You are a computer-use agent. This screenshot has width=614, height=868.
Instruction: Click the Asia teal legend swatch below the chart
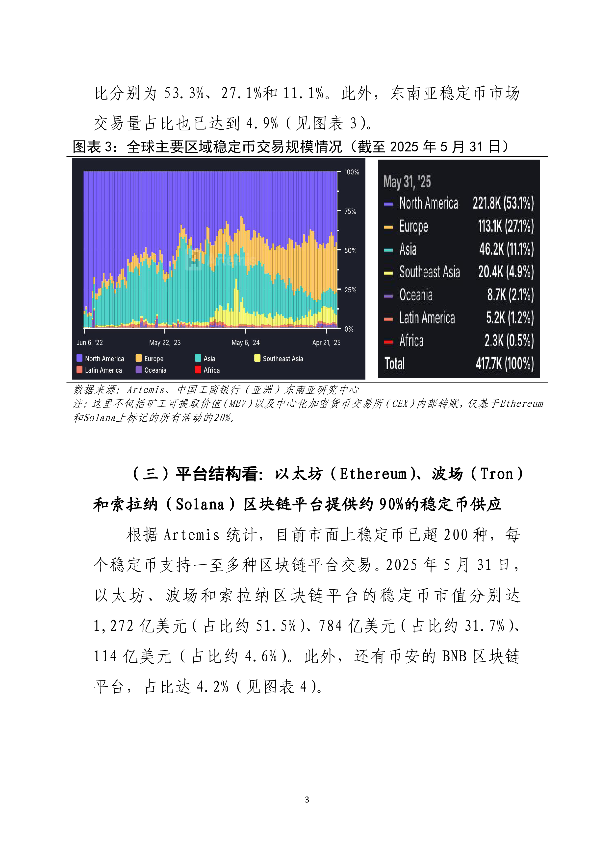[x=198, y=358]
